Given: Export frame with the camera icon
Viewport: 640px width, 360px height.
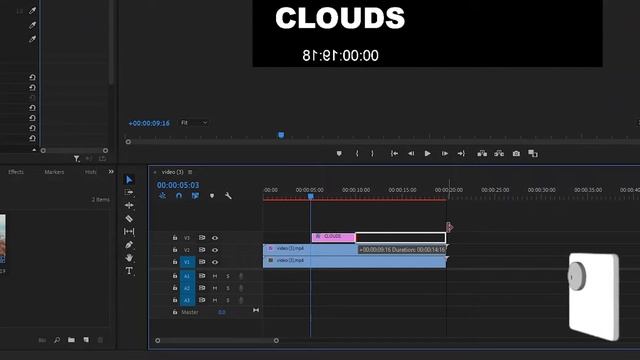Looking at the screenshot, I should coord(516,153).
